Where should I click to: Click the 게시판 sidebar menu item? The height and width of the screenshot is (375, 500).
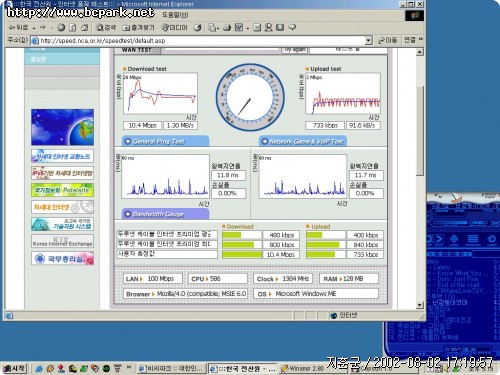click(x=62, y=59)
